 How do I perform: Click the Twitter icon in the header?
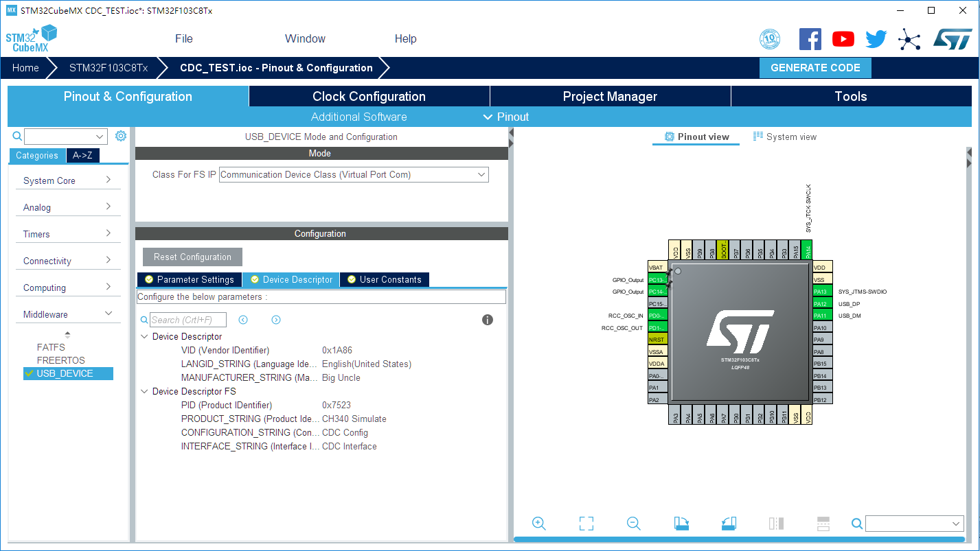[876, 39]
